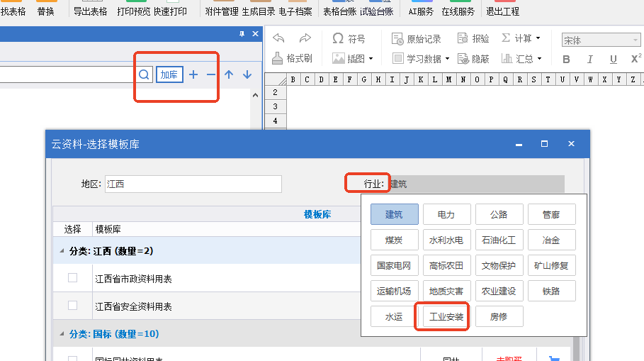Select the 建筑 industry

point(395,214)
